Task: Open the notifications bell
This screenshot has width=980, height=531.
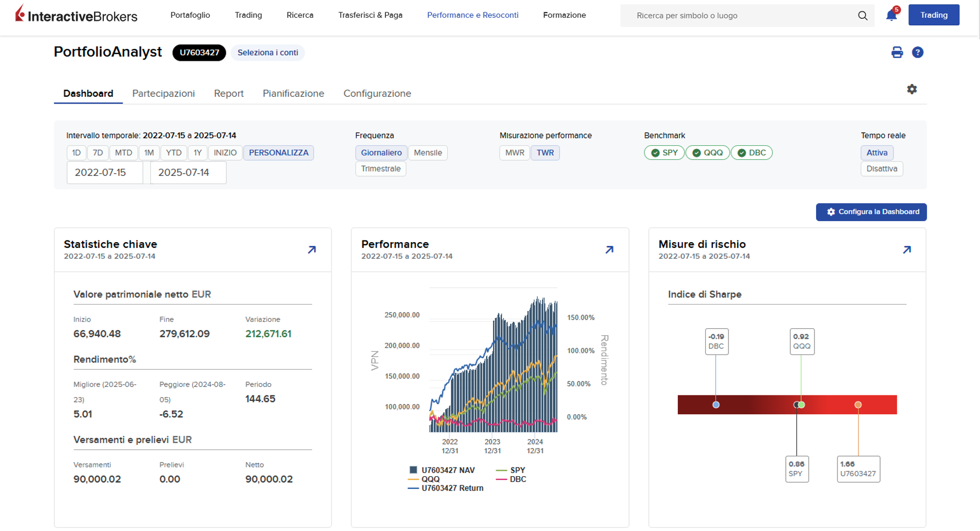Action: pos(891,15)
